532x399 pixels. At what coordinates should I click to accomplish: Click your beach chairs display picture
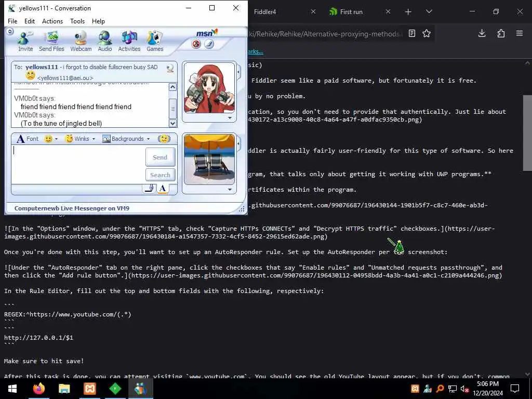coord(209,159)
